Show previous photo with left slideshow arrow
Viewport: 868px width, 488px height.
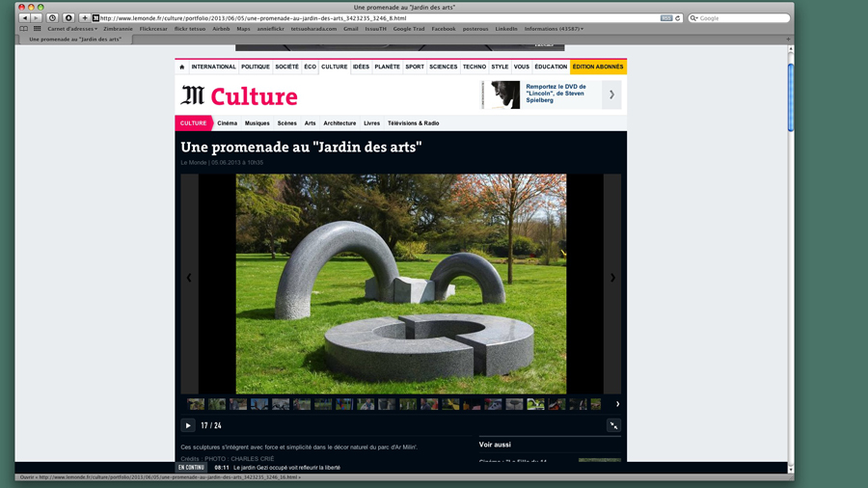189,278
